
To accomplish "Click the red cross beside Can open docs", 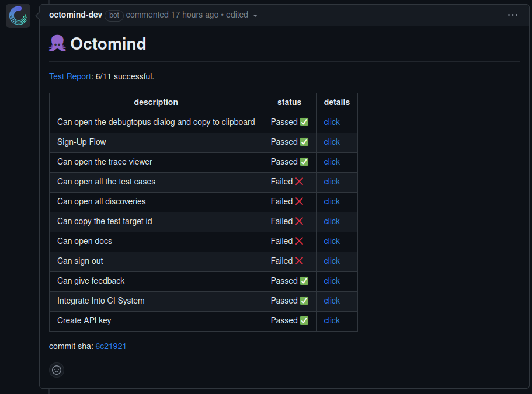I will click(x=301, y=241).
